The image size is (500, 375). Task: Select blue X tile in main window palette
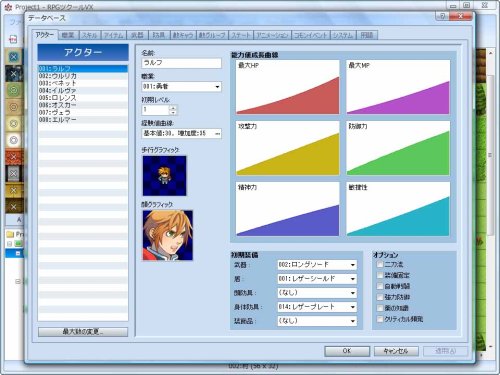(x=14, y=57)
